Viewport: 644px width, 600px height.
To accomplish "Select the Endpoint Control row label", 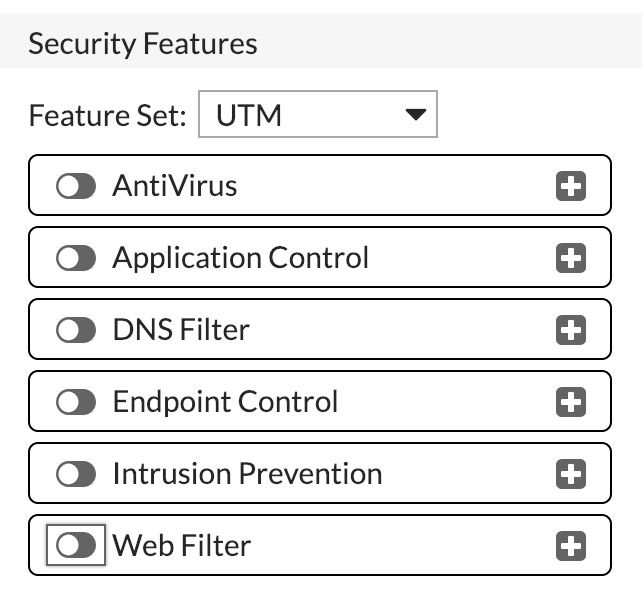I will (225, 402).
